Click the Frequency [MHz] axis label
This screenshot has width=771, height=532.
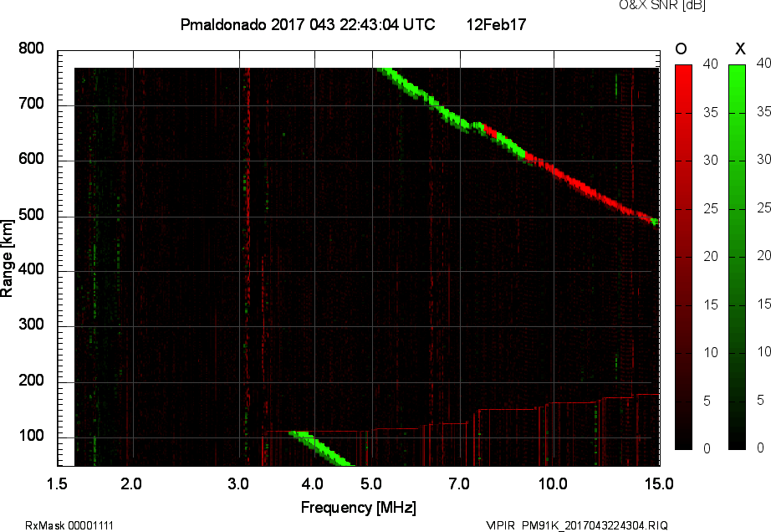click(358, 507)
